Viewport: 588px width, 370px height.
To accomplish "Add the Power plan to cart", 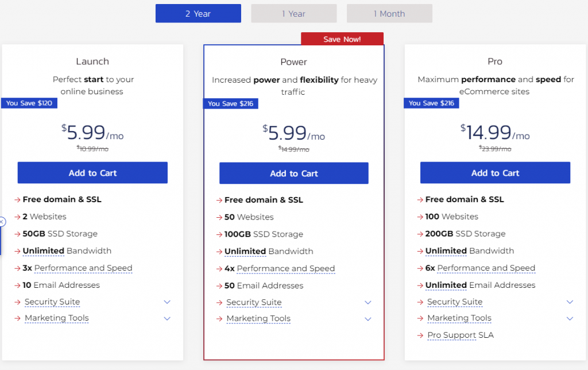I will point(293,174).
